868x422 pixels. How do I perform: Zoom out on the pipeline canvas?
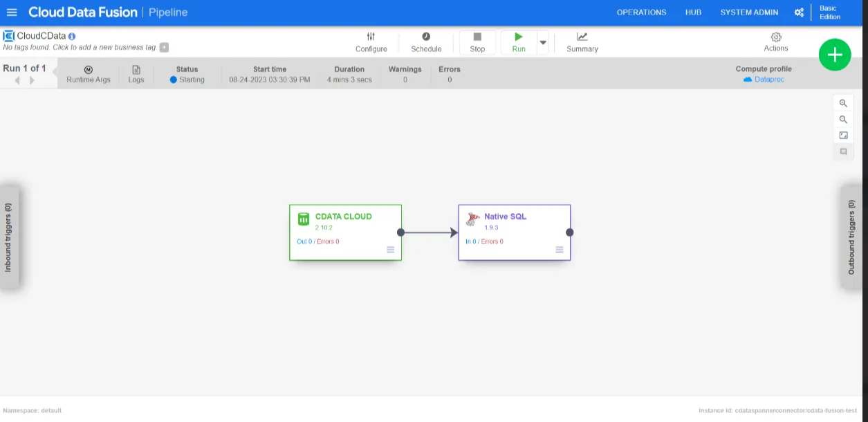point(843,120)
